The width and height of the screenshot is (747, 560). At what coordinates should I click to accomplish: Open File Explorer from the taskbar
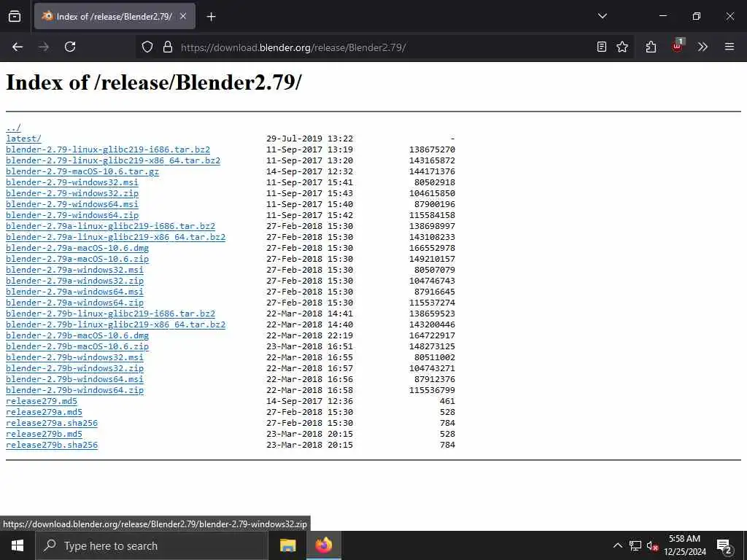[x=287, y=545]
